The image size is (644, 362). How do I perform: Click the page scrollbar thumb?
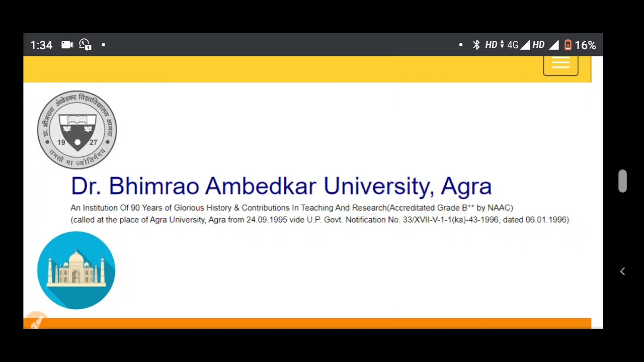click(x=622, y=181)
